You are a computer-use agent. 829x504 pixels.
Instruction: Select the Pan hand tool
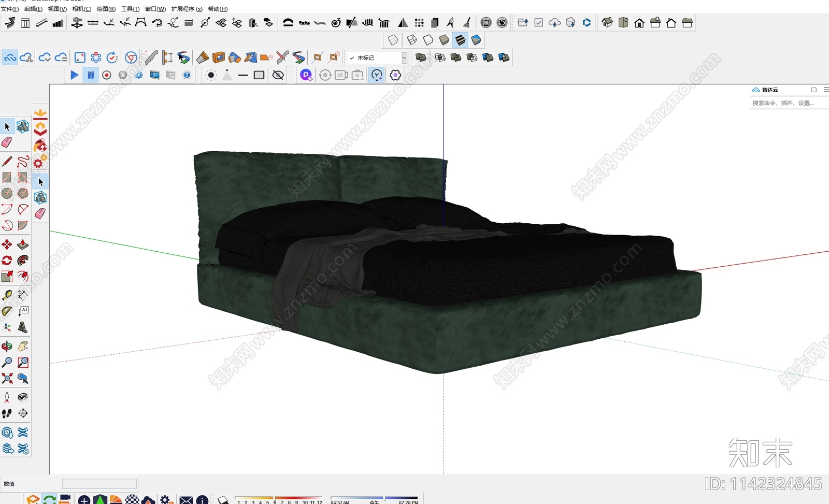click(x=23, y=346)
